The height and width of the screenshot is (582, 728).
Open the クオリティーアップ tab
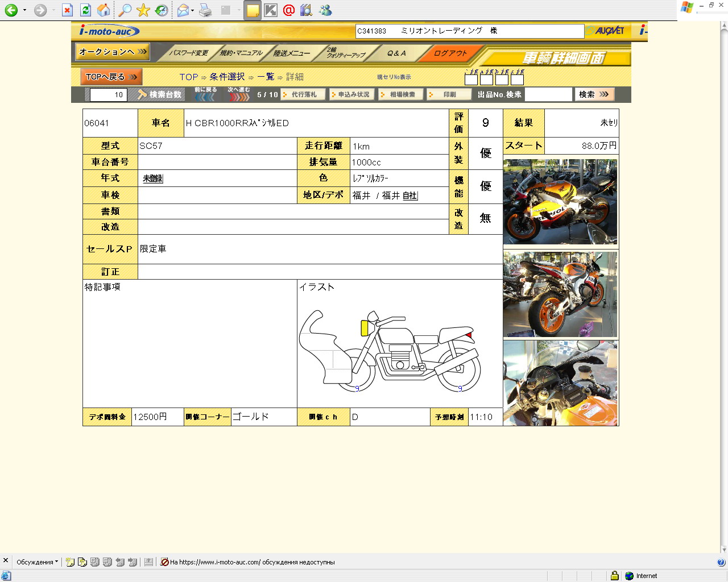(x=345, y=53)
